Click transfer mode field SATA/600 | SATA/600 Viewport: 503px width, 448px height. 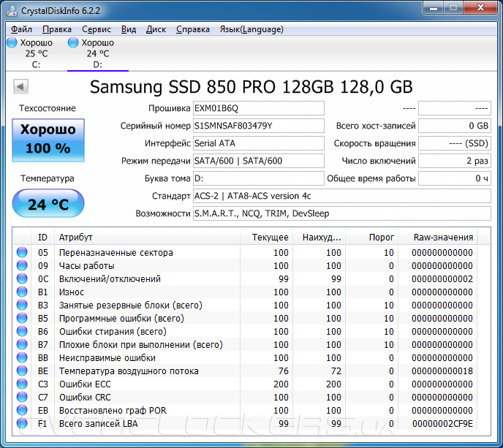tap(259, 161)
